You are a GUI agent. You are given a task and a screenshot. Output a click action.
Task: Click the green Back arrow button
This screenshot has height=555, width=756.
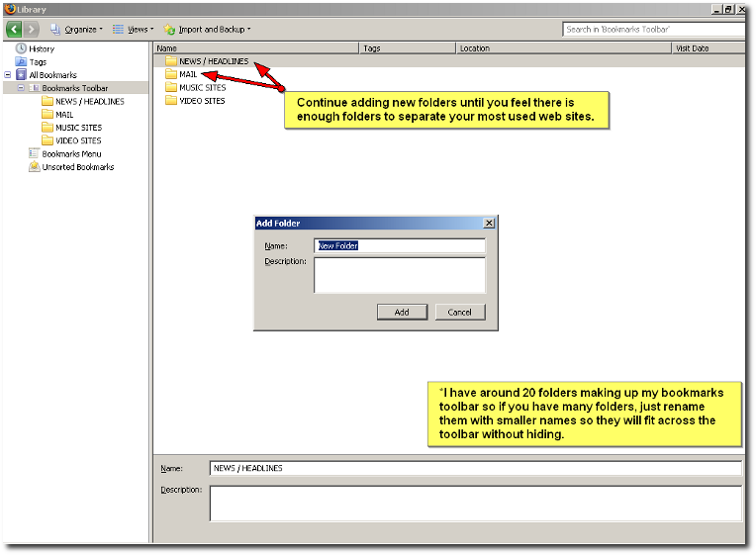[14, 30]
